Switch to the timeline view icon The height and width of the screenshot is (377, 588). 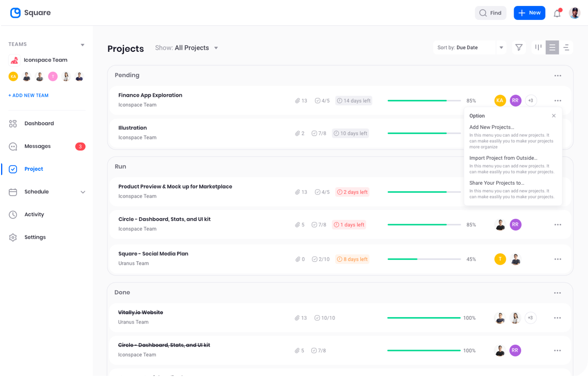pos(566,48)
